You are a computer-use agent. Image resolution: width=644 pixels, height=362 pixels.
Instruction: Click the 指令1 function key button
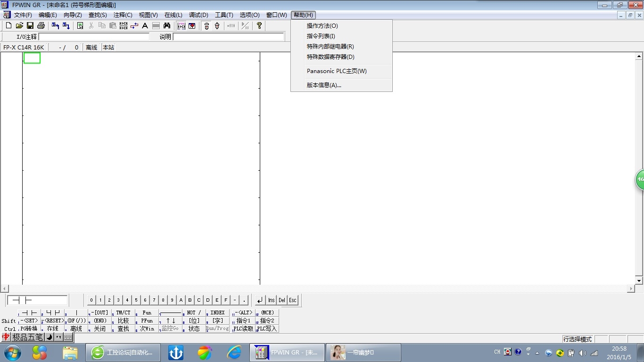click(x=243, y=321)
